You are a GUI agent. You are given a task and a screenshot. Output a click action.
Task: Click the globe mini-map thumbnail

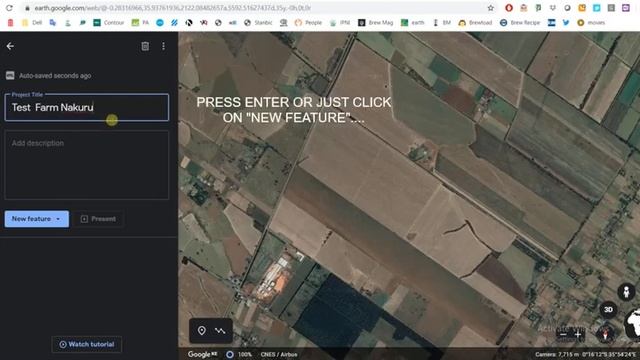632,323
